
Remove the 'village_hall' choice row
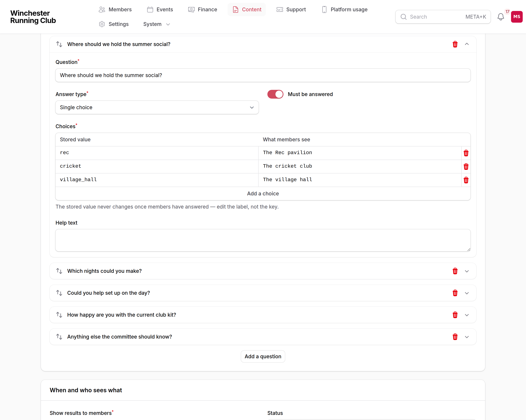pyautogui.click(x=466, y=180)
